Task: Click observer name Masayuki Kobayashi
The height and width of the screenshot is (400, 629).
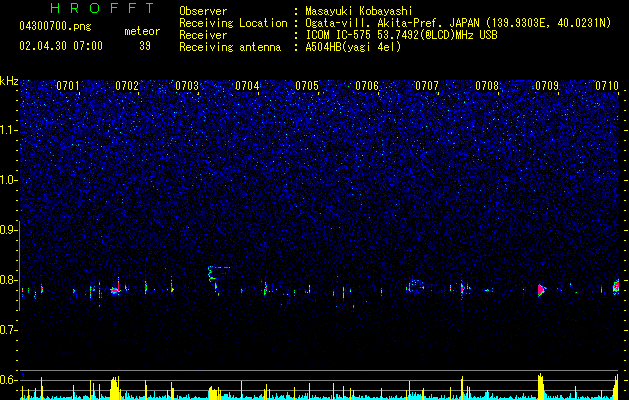Action: tap(359, 11)
